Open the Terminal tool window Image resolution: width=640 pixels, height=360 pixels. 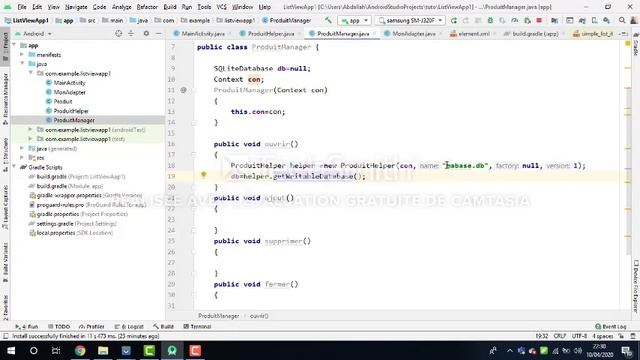197,327
